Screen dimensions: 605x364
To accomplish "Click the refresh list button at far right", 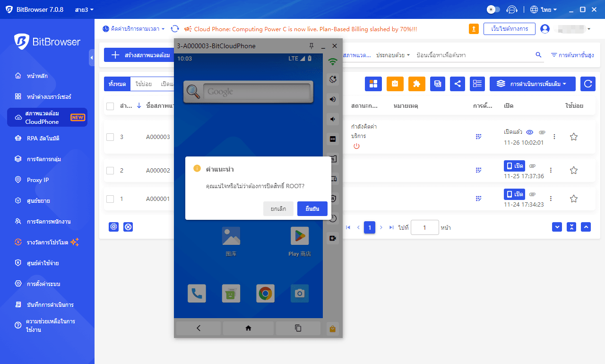I will click(x=588, y=84).
